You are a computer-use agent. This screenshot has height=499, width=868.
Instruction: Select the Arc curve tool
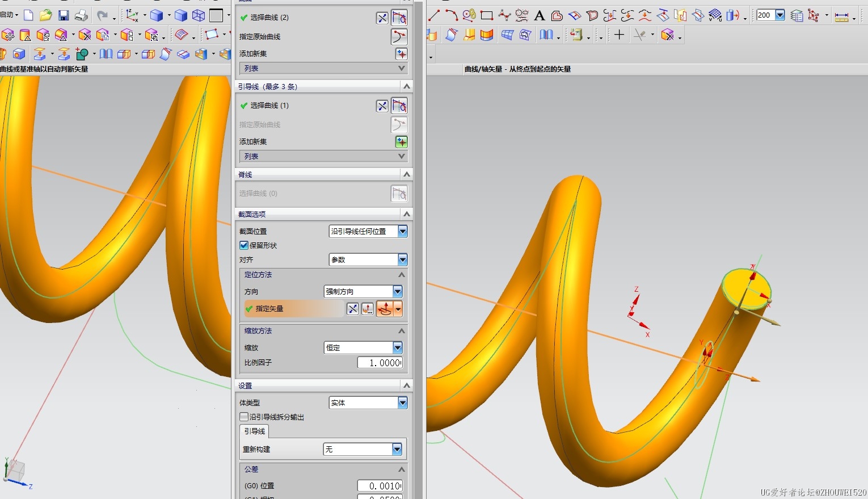pos(452,15)
